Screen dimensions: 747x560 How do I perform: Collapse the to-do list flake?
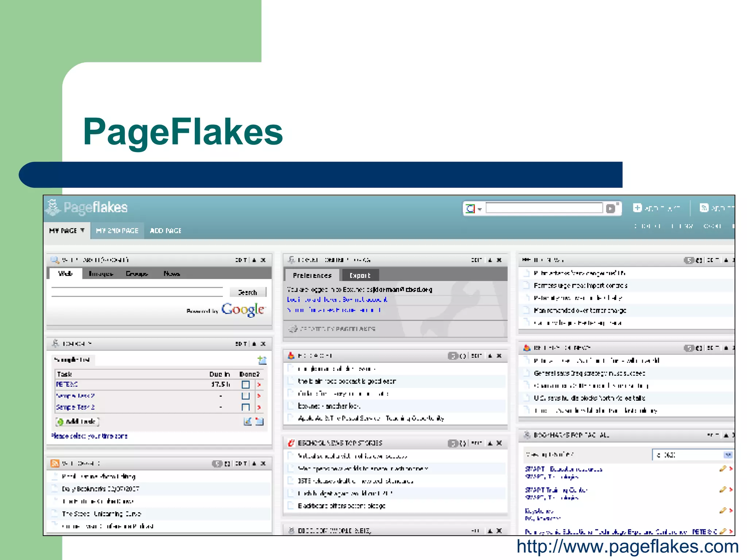pyautogui.click(x=254, y=343)
